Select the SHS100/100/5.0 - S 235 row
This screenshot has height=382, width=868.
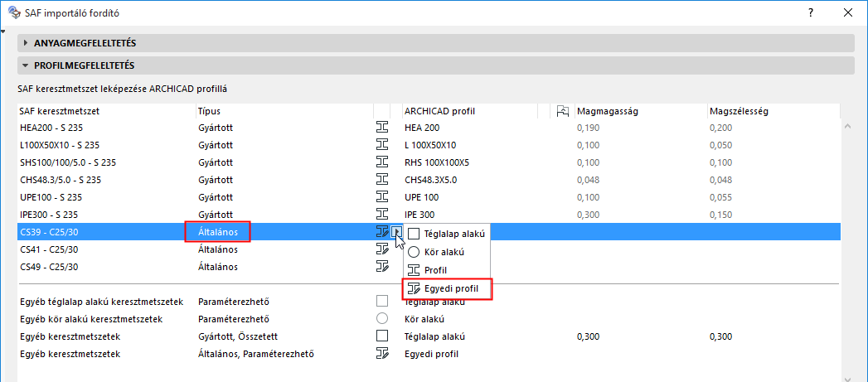pos(429,162)
